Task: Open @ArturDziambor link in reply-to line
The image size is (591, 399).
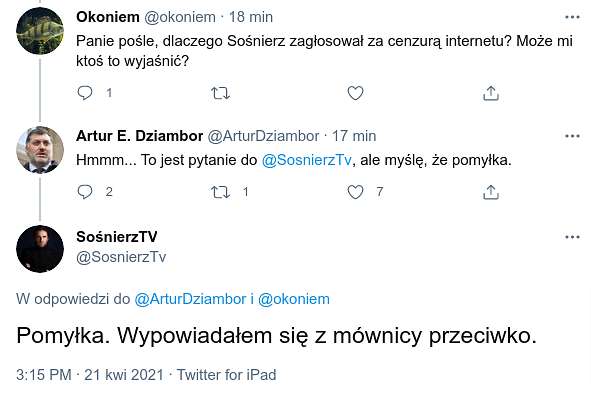Action: (x=190, y=299)
